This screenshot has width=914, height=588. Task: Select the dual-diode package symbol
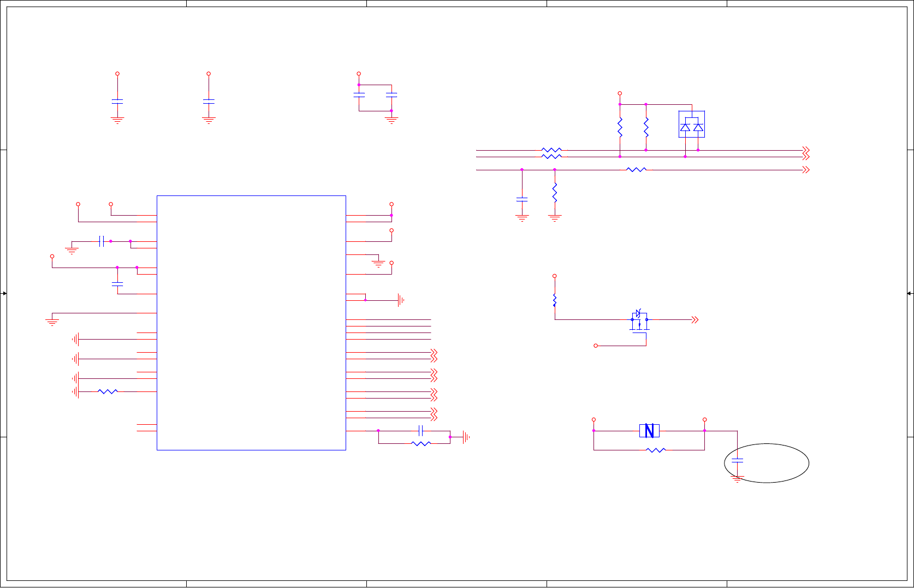tap(692, 124)
